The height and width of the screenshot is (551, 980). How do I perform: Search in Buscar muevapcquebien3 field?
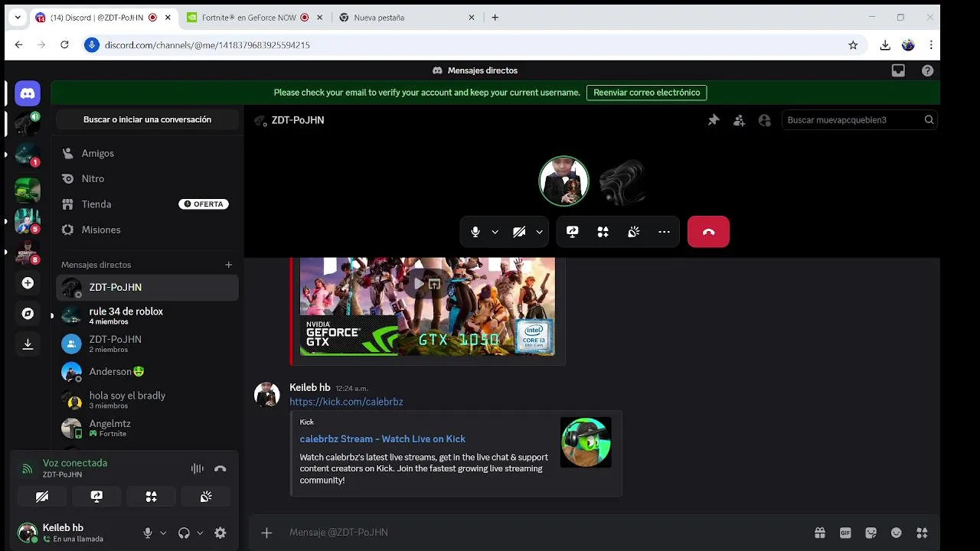(x=859, y=120)
